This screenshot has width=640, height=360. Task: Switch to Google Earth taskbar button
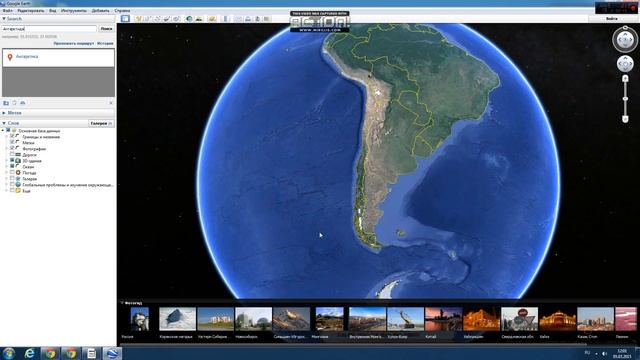pyautogui.click(x=112, y=353)
